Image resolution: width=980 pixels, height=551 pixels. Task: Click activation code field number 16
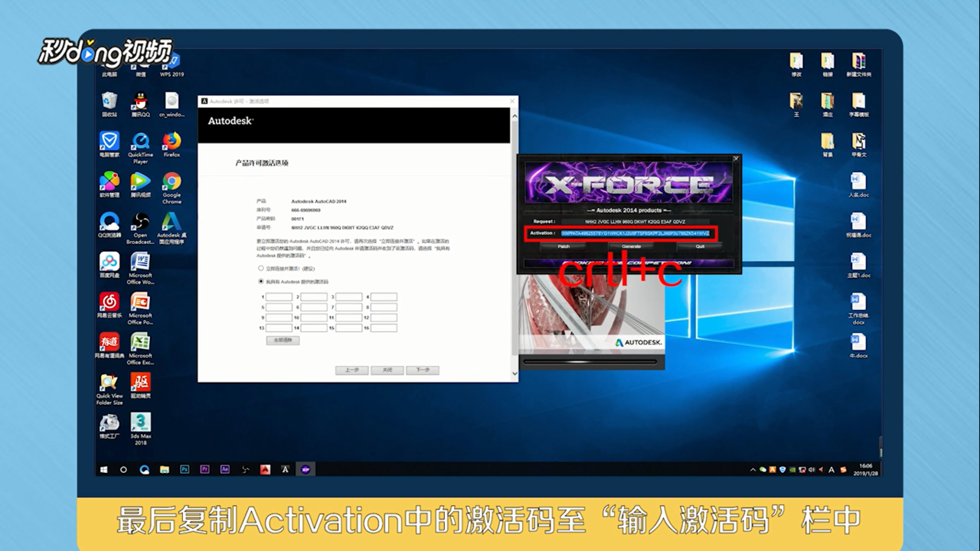(x=384, y=328)
